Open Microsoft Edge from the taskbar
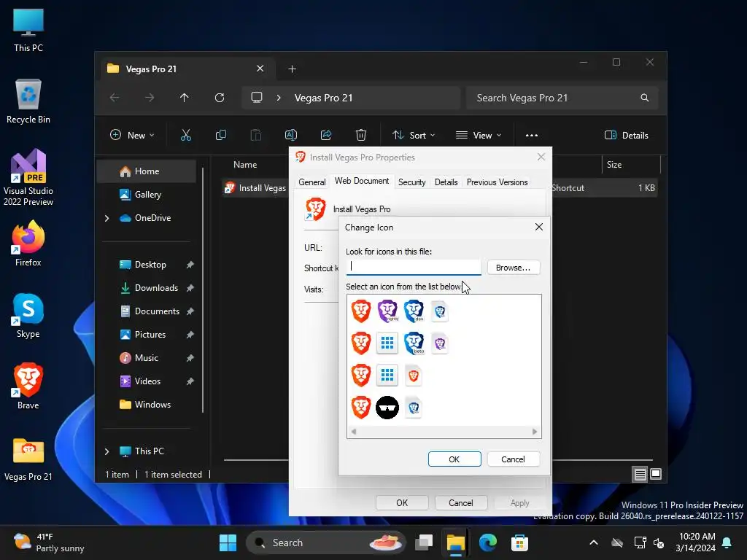 pyautogui.click(x=487, y=542)
